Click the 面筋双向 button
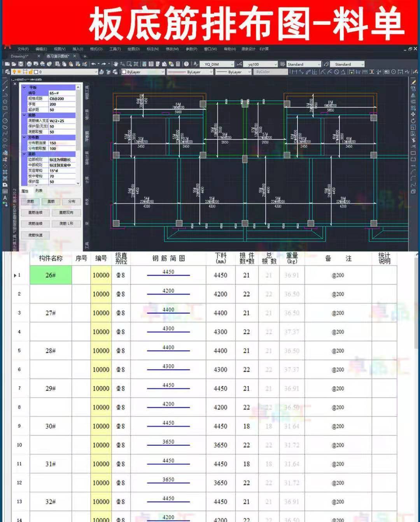Screen dimensions: 420x522 coord(66,213)
